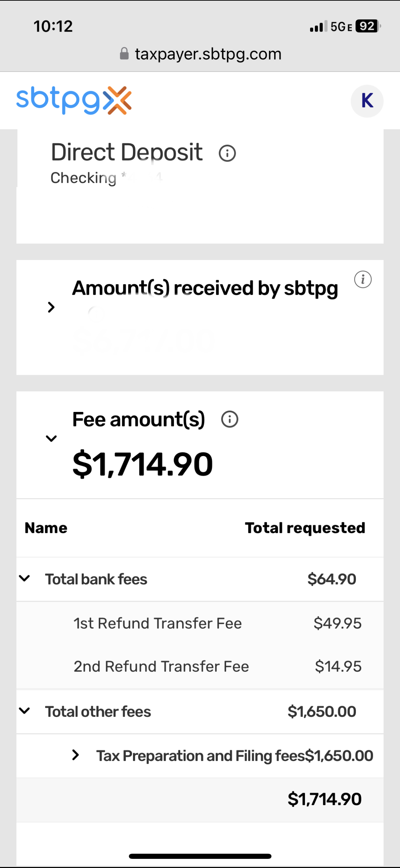
Task: Tap info icon next to Fee amount(s)
Action: pos(230,419)
